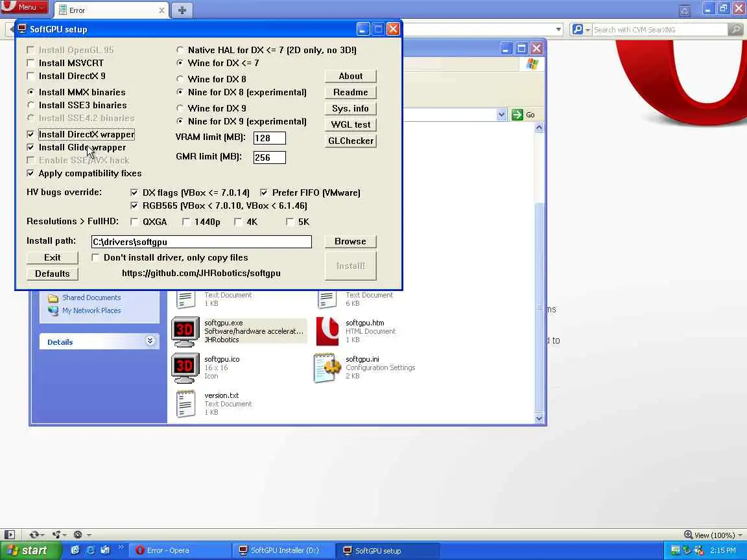Toggle Prefer FIFO VMware checkbox
This screenshot has width=747, height=560.
coord(264,193)
